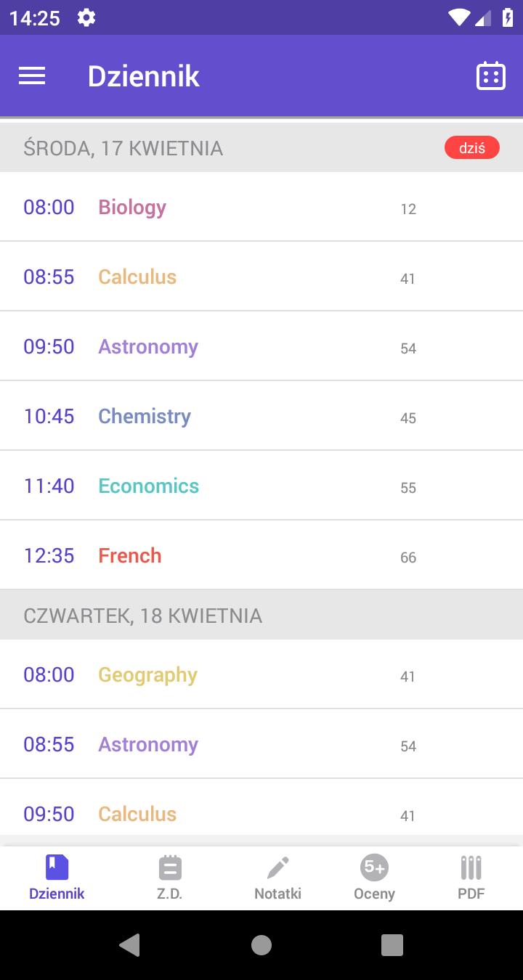Screen dimensions: 523x980
Task: Select Wednesday's 09:50 Astronomy lesson
Action: [x=261, y=346]
